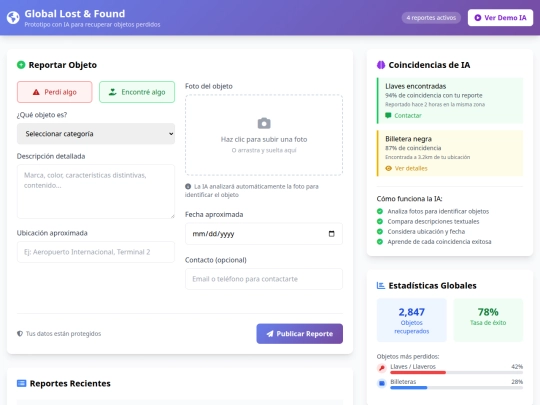540x405 pixels.
Task: Open the Seleccionar categoría dropdown
Action: click(96, 134)
